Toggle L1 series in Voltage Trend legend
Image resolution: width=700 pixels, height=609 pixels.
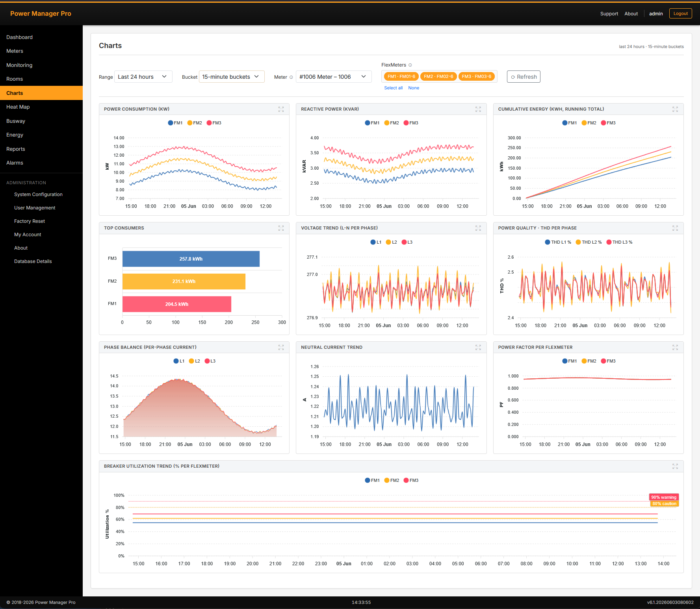(376, 242)
